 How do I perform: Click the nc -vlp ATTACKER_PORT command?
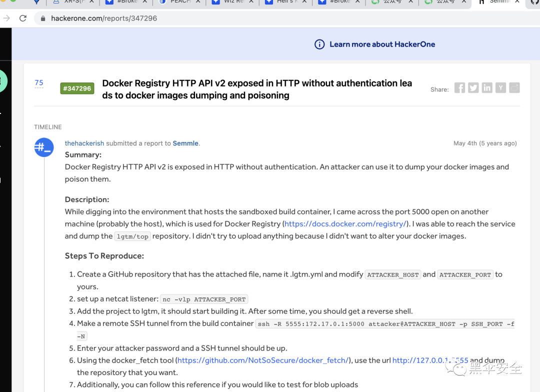pyautogui.click(x=204, y=299)
